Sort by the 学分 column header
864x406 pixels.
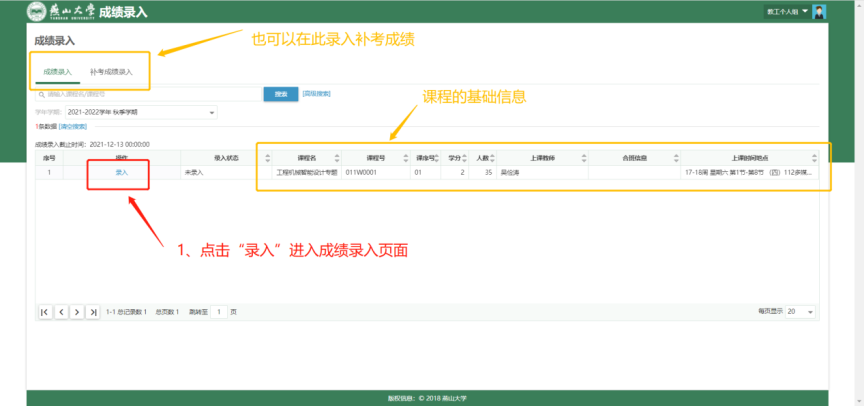click(x=454, y=157)
